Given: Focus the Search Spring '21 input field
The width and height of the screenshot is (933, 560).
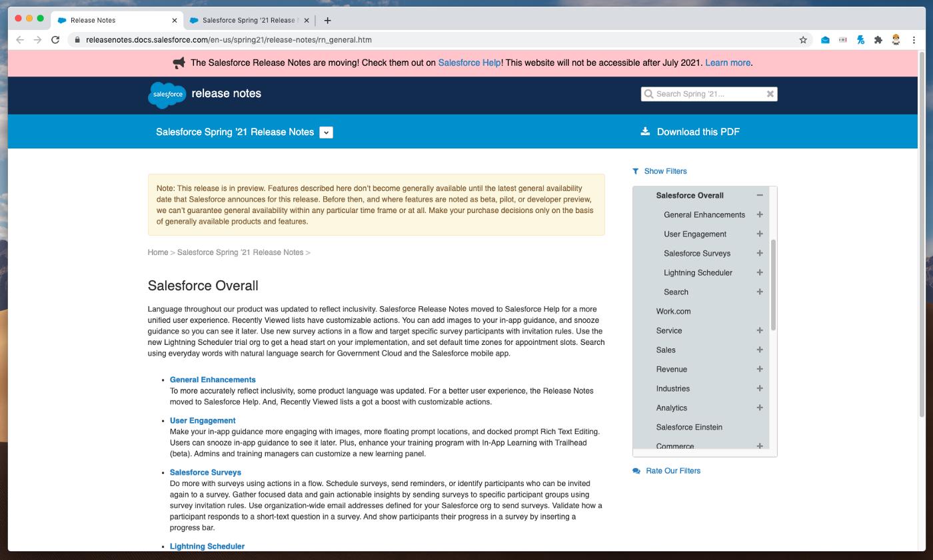Looking at the screenshot, I should pyautogui.click(x=708, y=94).
